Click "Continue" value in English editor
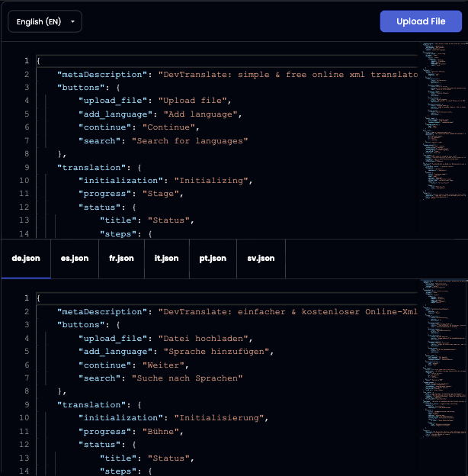This screenshot has height=476, width=468. pyautogui.click(x=168, y=127)
